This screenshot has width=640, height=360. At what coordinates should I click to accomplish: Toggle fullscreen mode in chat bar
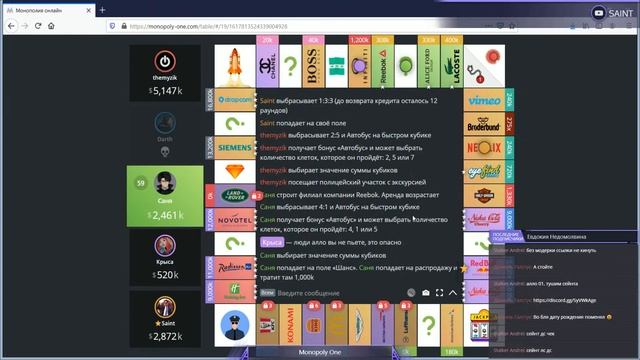[x=439, y=293]
